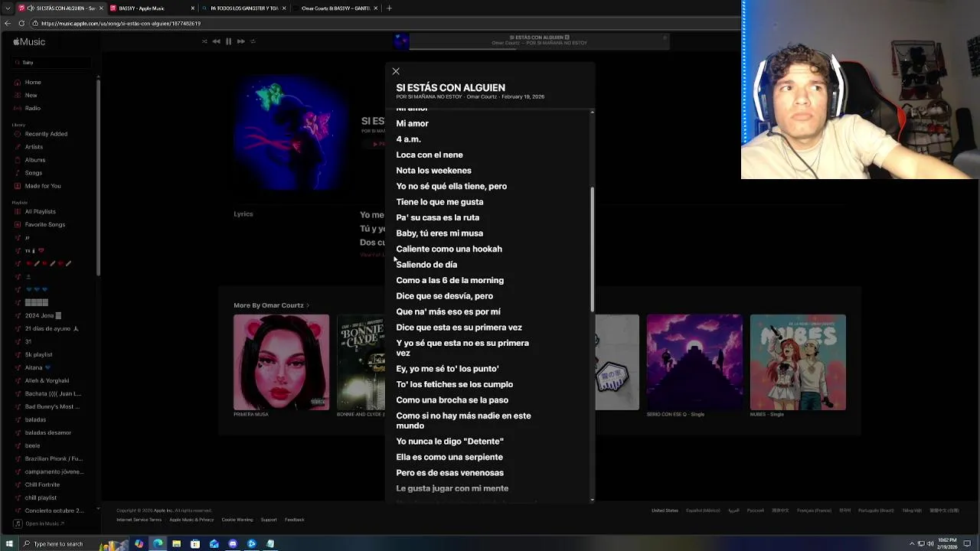Select Français (France) region link

(x=814, y=510)
